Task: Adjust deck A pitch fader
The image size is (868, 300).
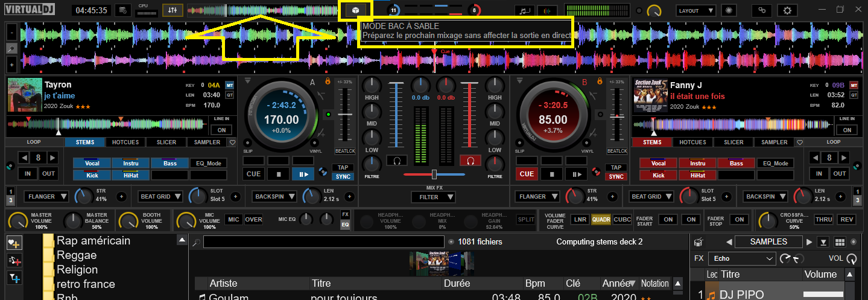Action: 345,114
